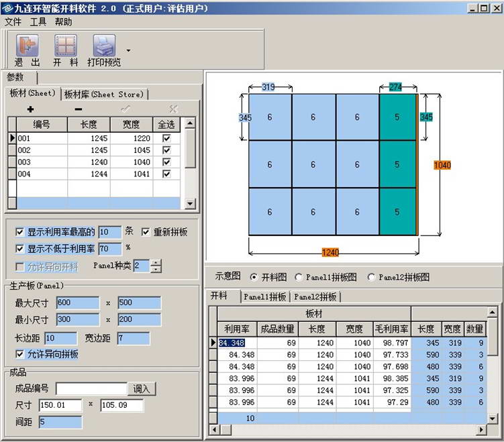Toggle 显示不低于利用率 checkbox
The width and height of the screenshot is (504, 442).
point(19,249)
